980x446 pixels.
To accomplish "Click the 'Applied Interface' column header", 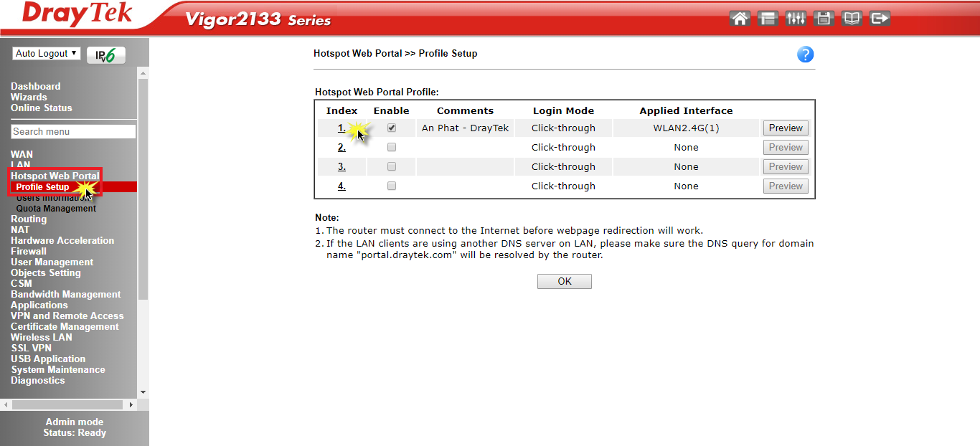I will 686,110.
